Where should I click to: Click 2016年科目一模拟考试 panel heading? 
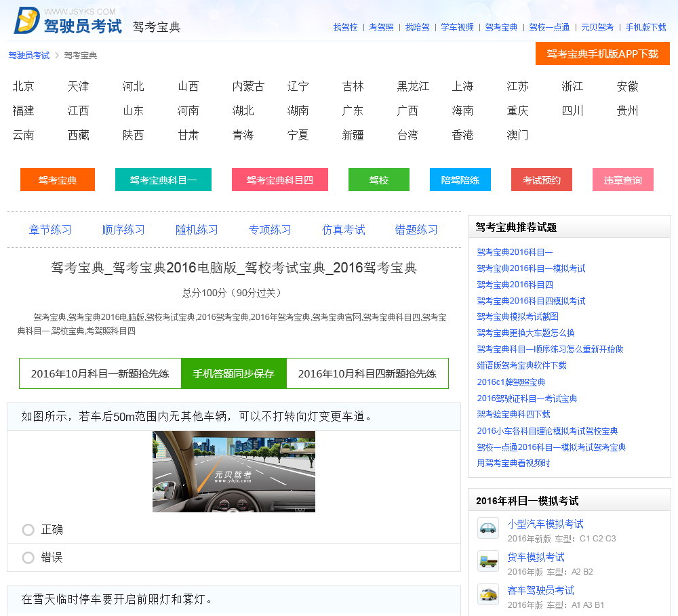tap(527, 501)
